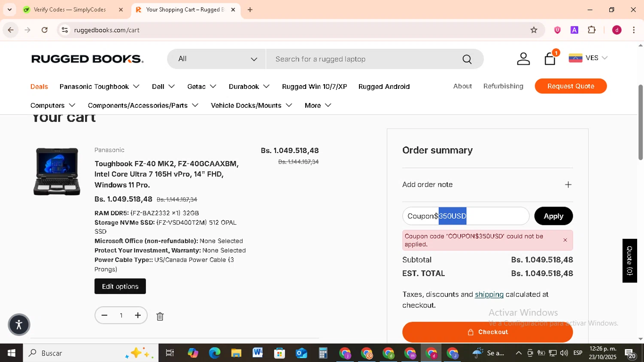Click the browser address bar URL

(107, 30)
